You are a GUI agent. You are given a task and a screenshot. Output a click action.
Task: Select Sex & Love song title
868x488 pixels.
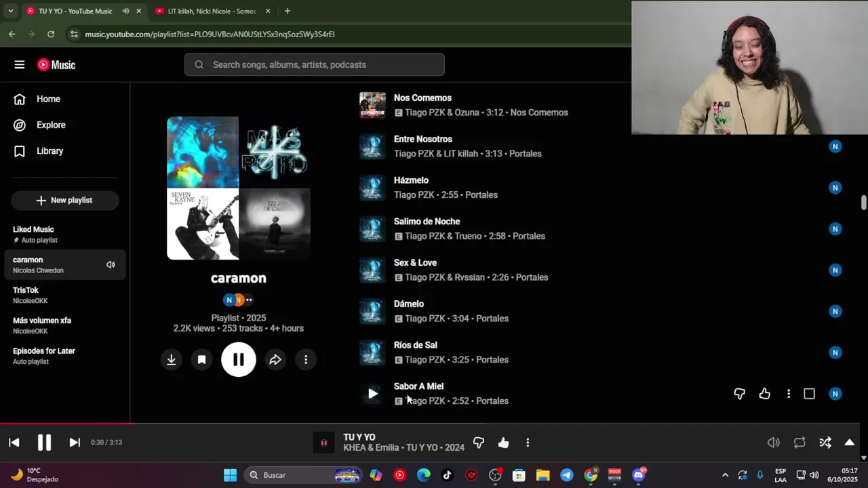click(415, 263)
